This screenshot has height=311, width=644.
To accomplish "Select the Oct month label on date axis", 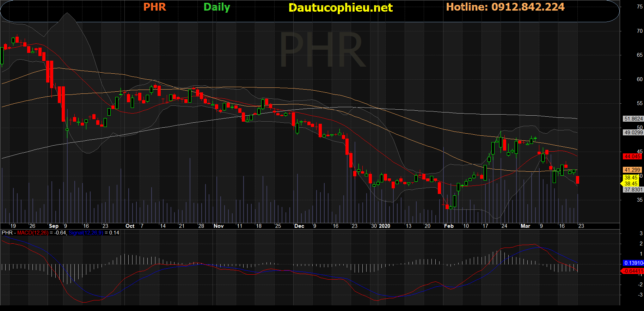I will 130,226.
